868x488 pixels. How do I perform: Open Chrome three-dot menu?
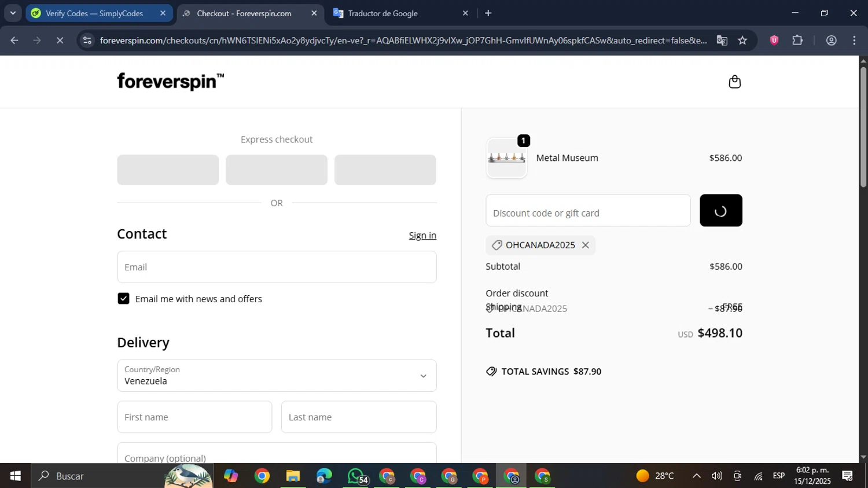pyautogui.click(x=854, y=41)
